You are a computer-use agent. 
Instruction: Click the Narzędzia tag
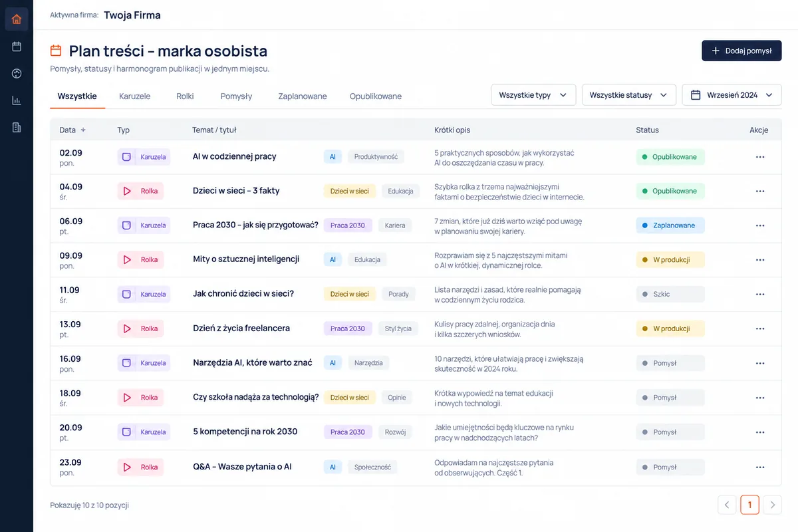coord(368,363)
